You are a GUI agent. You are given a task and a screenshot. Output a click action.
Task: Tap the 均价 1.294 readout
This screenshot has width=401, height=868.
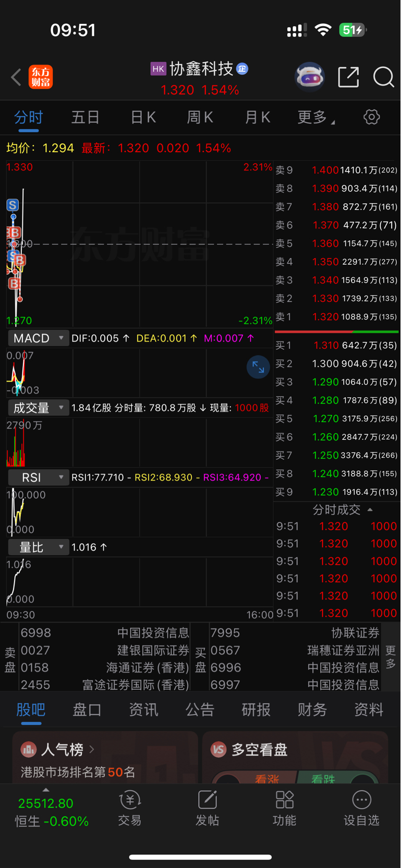(40, 148)
